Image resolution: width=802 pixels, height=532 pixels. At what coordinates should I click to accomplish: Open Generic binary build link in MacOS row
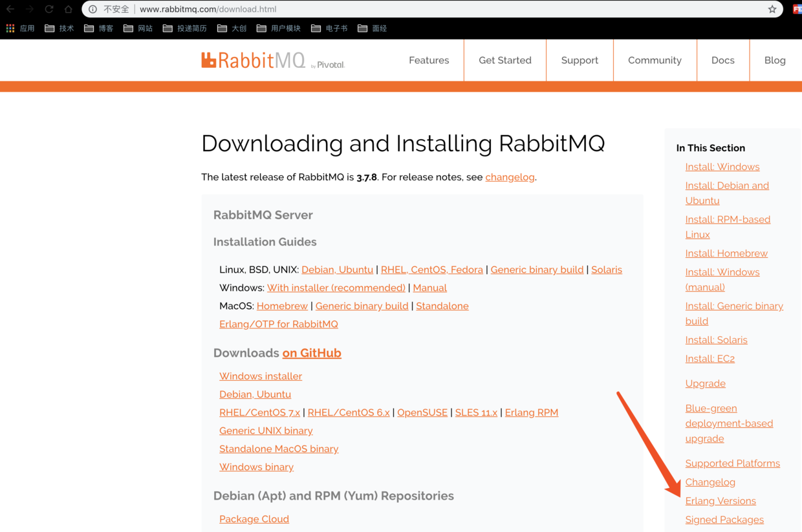(x=362, y=306)
